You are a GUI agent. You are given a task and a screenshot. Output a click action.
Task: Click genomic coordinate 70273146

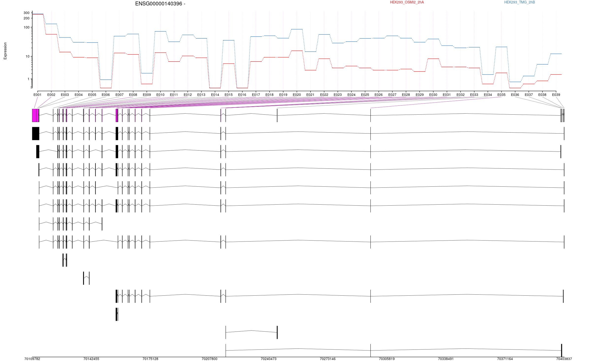coord(328,359)
